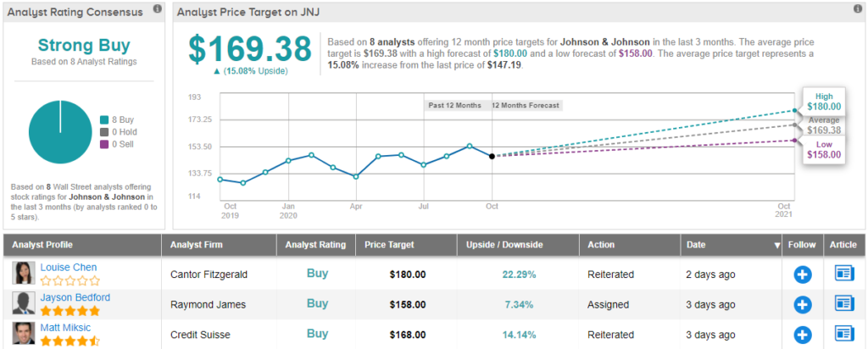Click the High $180.00 forecast label
The image size is (868, 349).
tap(824, 102)
